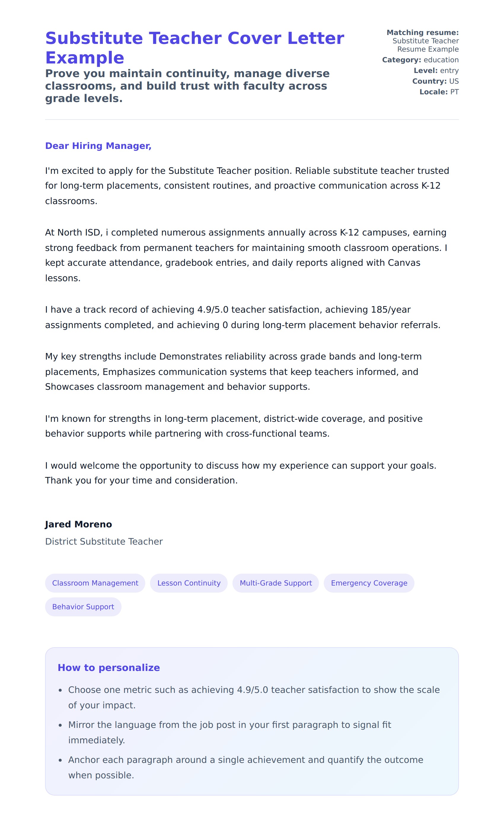Click the Locale PT label
Image resolution: width=504 pixels, height=824 pixels.
point(439,92)
